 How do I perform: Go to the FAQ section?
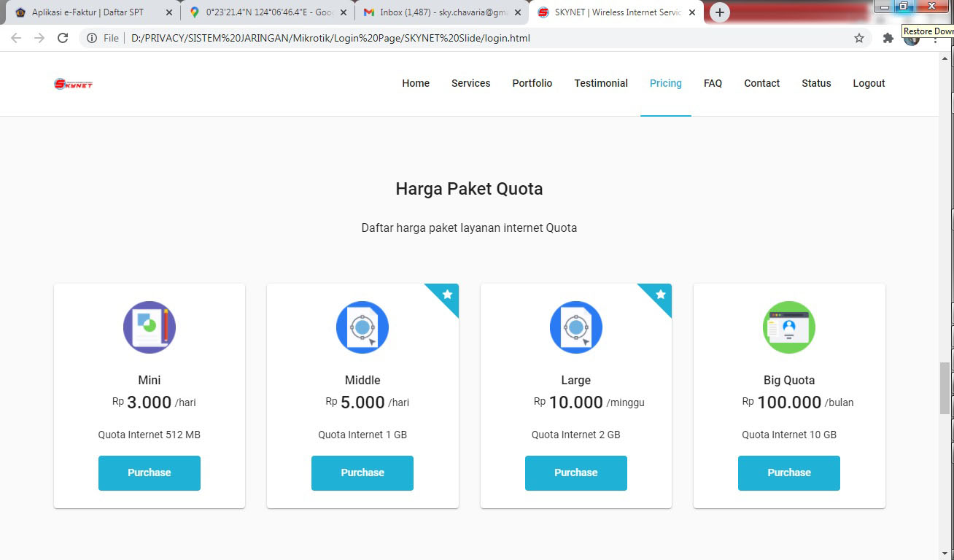pos(713,83)
